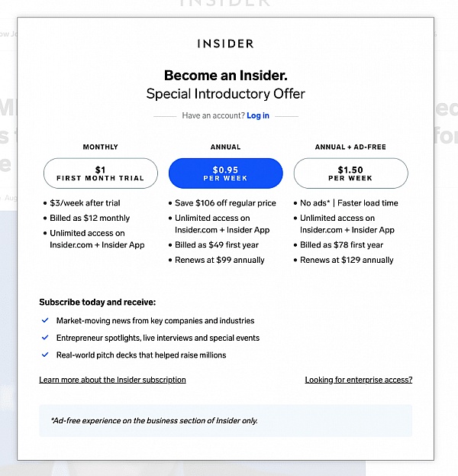Image resolution: width=458 pixels, height=476 pixels.
Task: Open the Log in link
Action: click(258, 115)
